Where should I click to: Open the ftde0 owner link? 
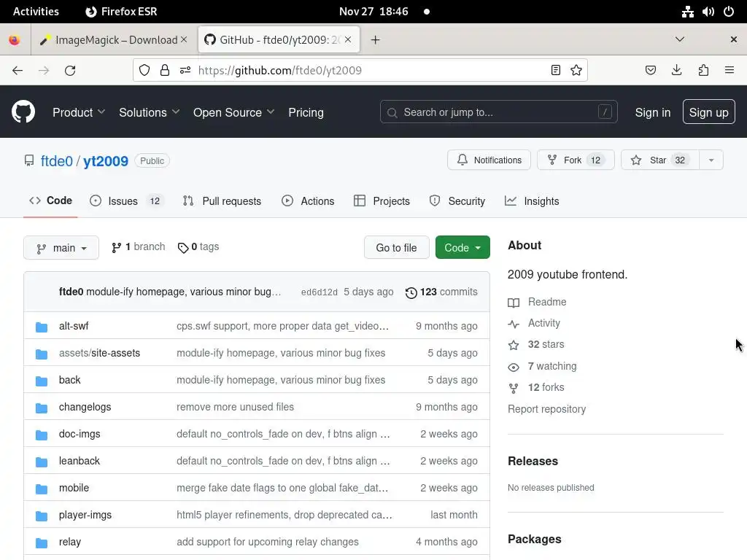(57, 161)
